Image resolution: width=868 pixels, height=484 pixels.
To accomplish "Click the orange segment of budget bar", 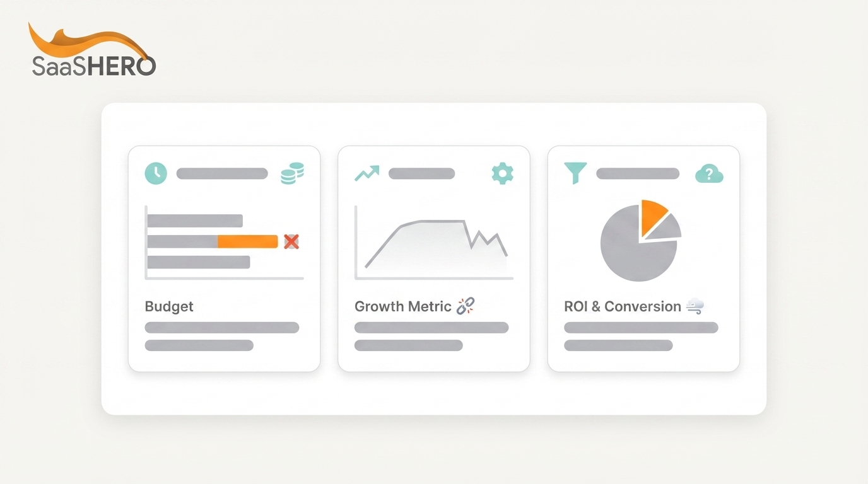I will point(248,241).
